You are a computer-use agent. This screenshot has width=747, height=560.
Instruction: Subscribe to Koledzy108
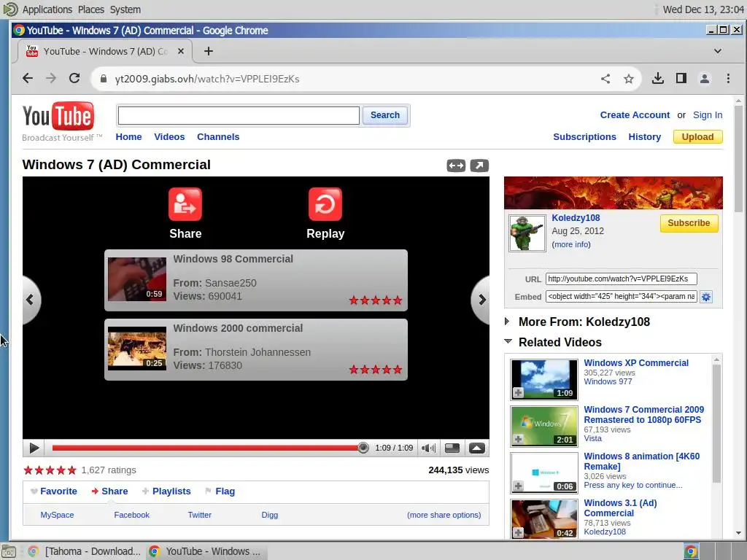pyautogui.click(x=689, y=223)
